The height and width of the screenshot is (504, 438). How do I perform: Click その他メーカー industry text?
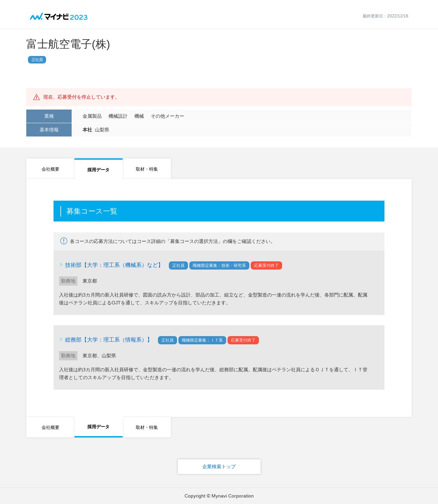pos(167,116)
